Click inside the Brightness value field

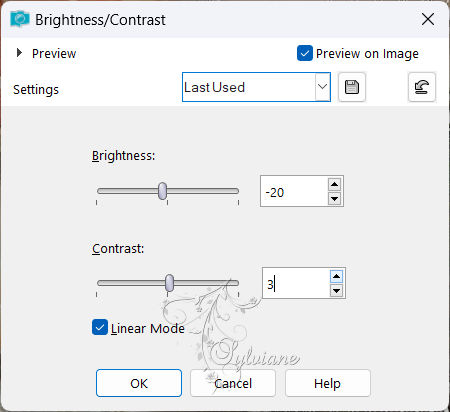pyautogui.click(x=294, y=191)
